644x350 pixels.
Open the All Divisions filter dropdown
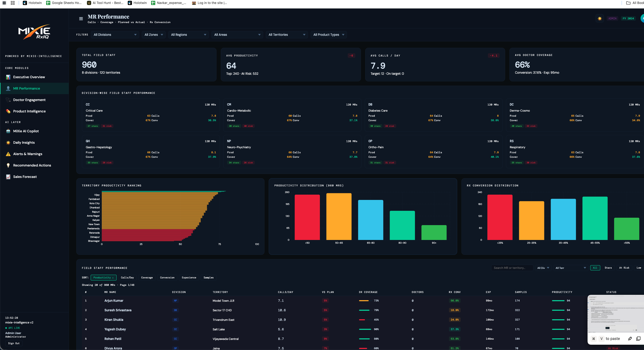[115, 34]
